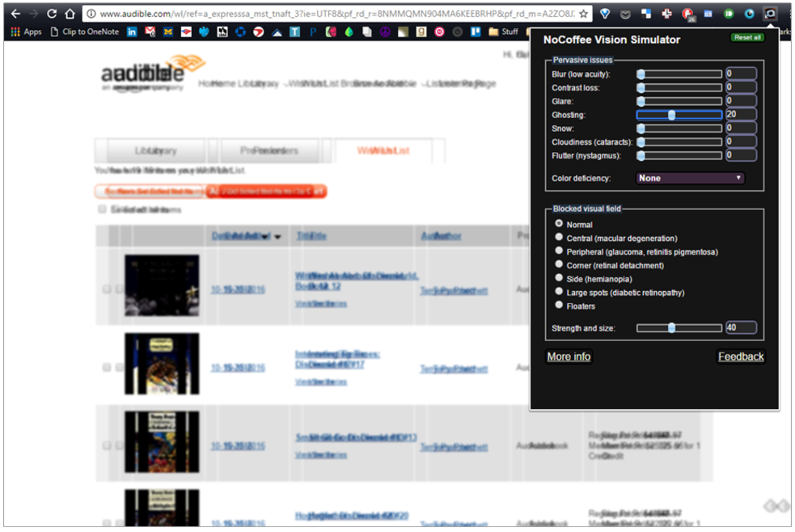Open the More info link

(569, 357)
